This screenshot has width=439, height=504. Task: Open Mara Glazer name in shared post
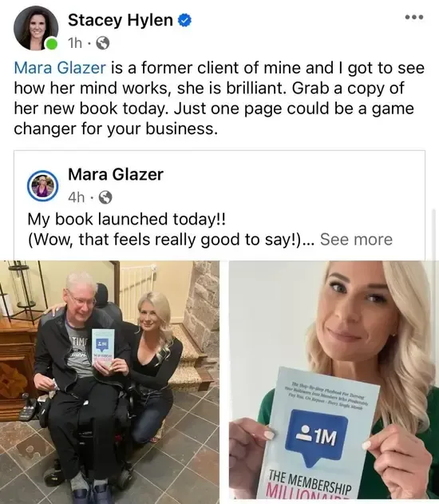(116, 175)
